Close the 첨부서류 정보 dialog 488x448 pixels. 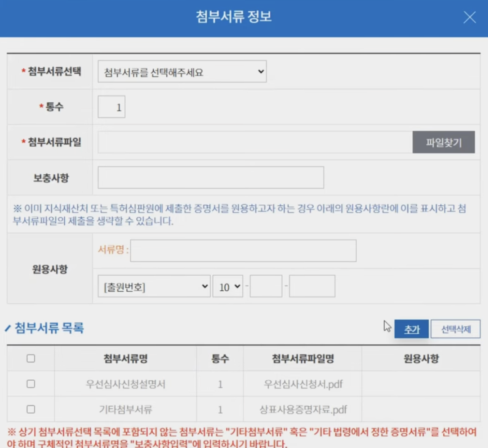click(470, 18)
